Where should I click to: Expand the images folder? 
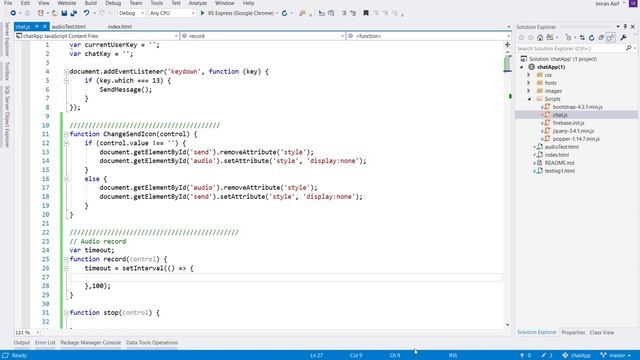pos(529,91)
